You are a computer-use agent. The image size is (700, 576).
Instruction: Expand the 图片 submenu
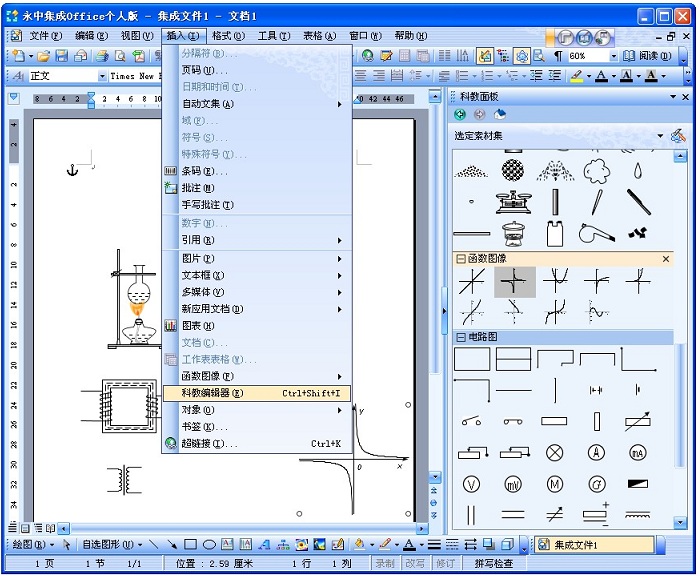click(258, 259)
